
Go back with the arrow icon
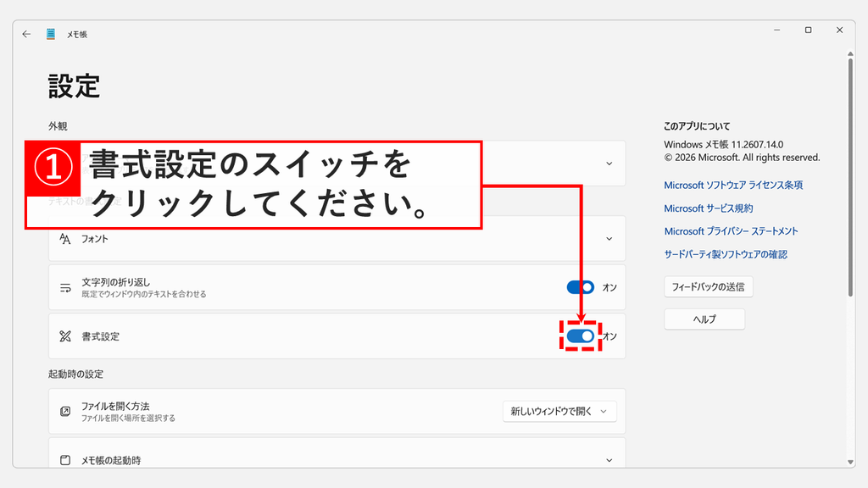click(x=26, y=34)
